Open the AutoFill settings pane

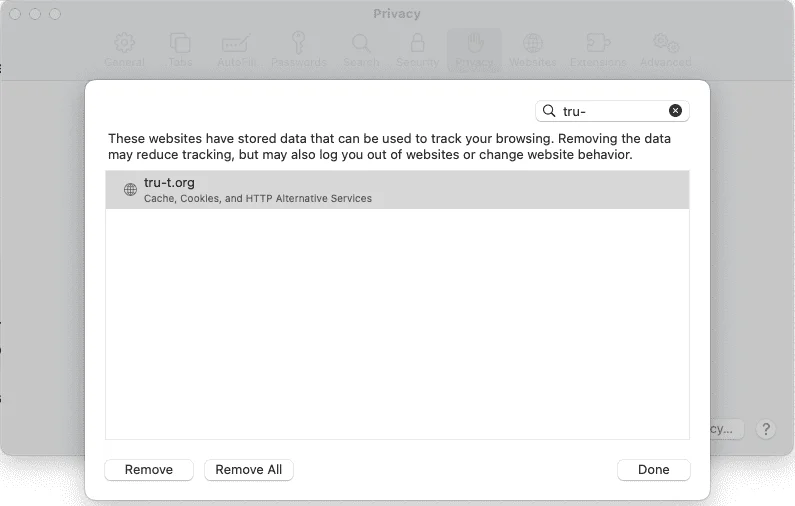pyautogui.click(x=235, y=50)
